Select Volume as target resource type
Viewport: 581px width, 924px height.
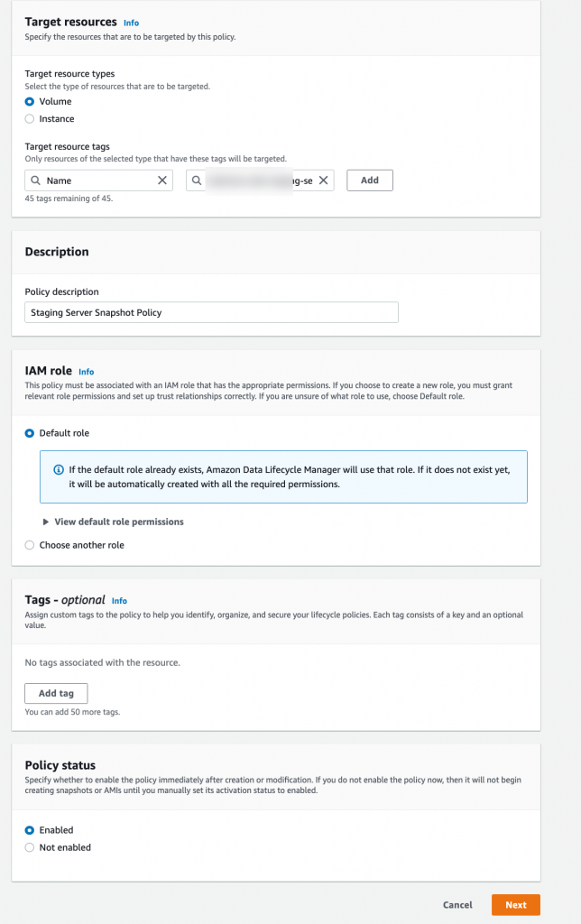click(28, 101)
